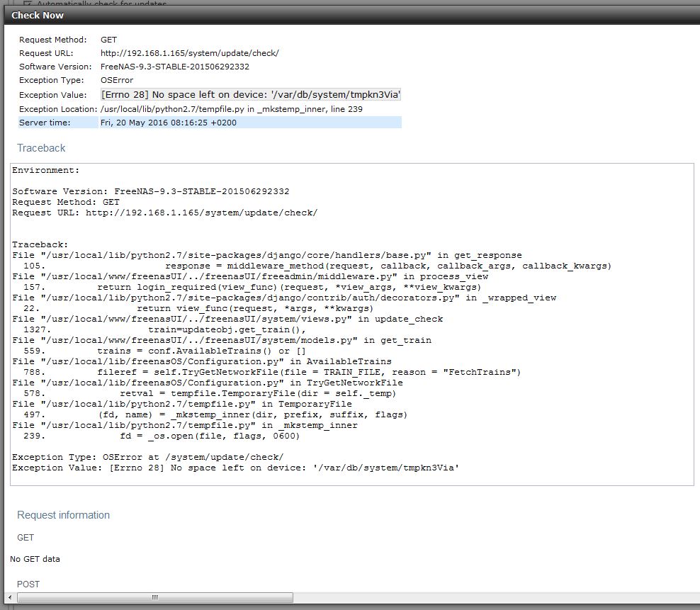Click the File line for Configuration.py in TryGetNetworkFile
This screenshot has width=700, height=610.
click(x=208, y=383)
